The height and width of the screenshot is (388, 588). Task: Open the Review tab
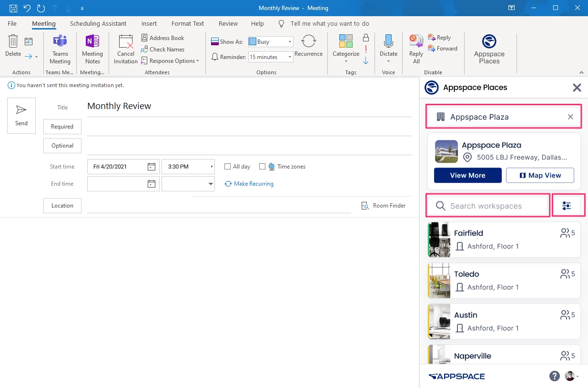pyautogui.click(x=228, y=23)
